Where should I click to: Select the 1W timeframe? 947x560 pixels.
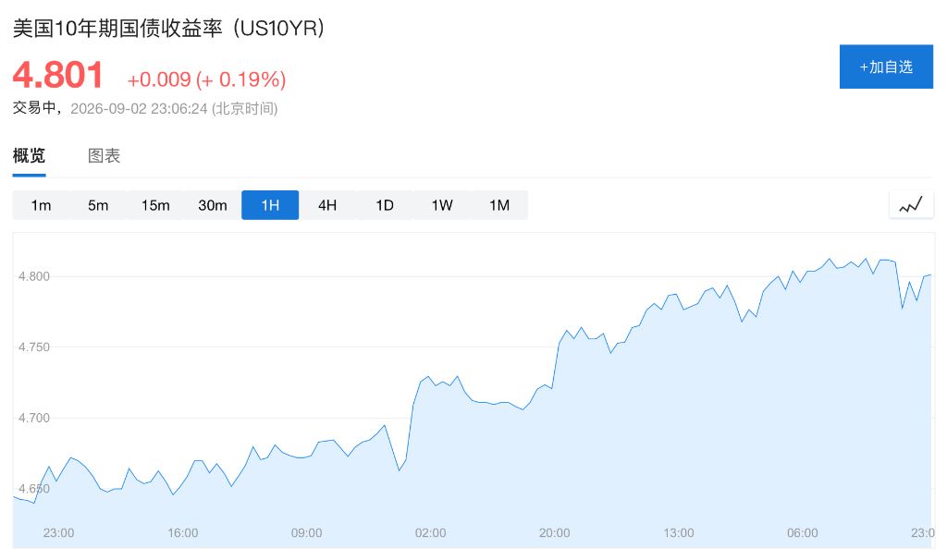point(442,205)
